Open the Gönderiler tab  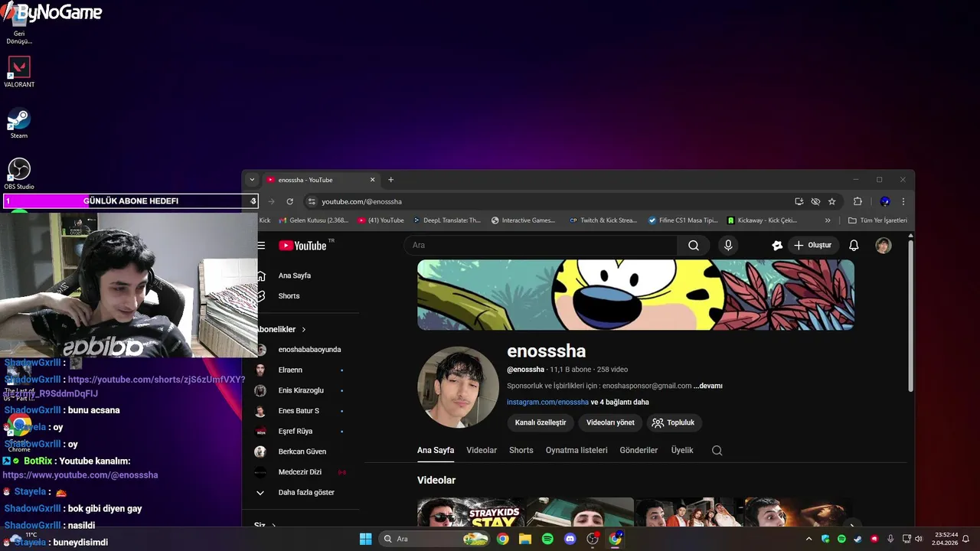(x=639, y=451)
